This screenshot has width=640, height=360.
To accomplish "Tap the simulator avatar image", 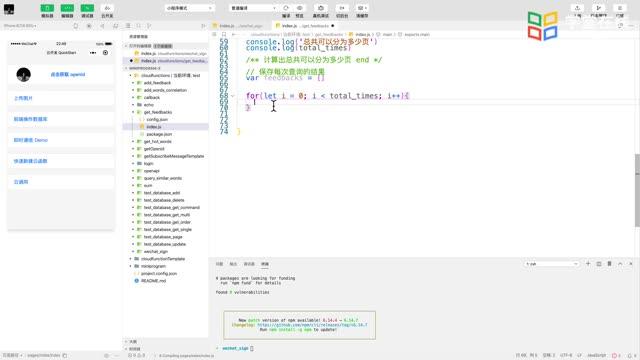I will coord(24,75).
